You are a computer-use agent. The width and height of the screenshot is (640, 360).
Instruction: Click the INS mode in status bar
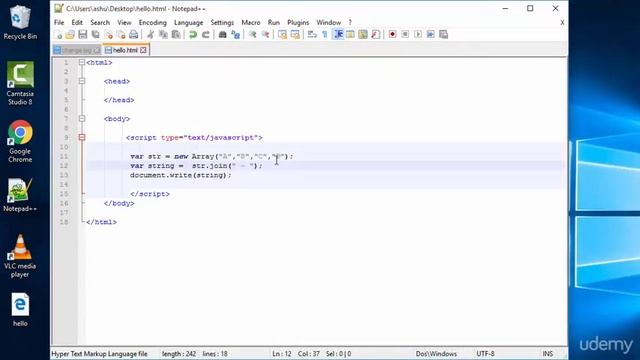(548, 354)
